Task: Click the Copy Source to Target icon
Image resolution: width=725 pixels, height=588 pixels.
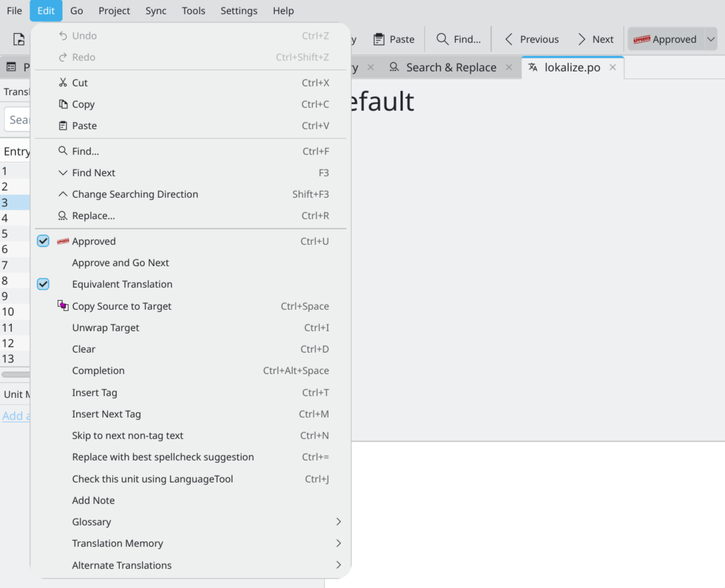Action: [x=63, y=306]
